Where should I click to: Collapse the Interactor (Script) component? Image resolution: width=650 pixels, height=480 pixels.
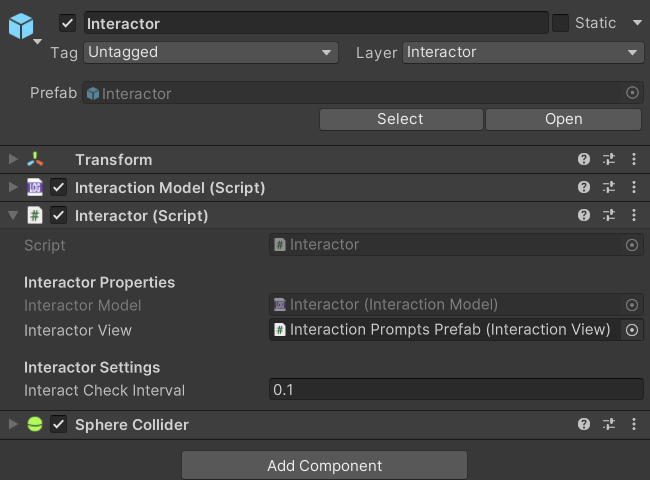(x=13, y=215)
